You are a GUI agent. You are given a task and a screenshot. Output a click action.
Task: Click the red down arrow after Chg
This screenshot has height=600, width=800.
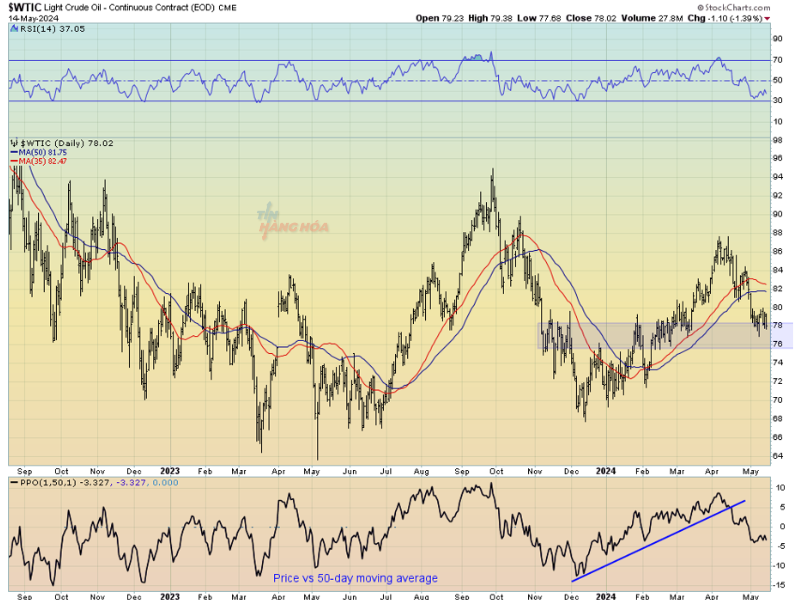click(x=767, y=18)
